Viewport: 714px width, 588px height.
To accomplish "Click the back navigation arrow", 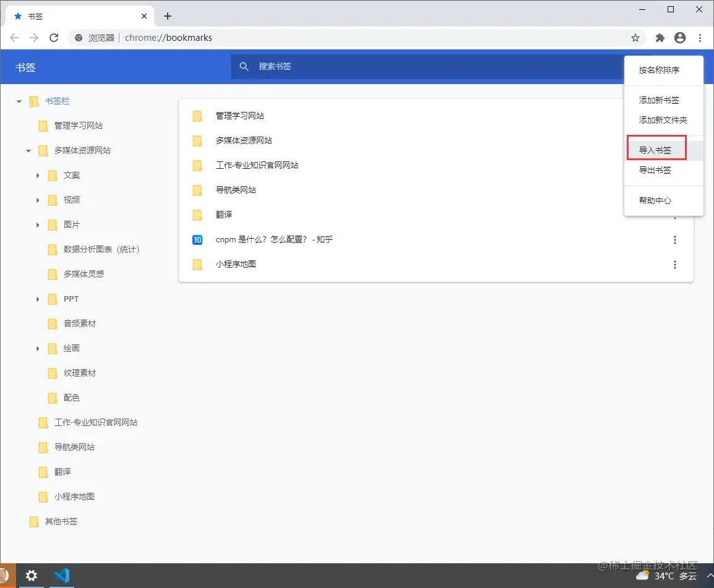I will pos(14,38).
